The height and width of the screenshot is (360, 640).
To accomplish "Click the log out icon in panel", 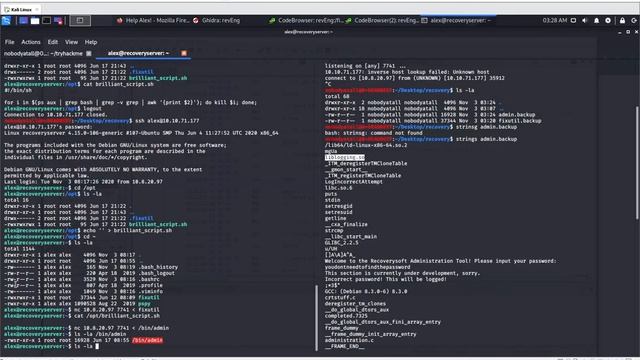I will point(634,20).
